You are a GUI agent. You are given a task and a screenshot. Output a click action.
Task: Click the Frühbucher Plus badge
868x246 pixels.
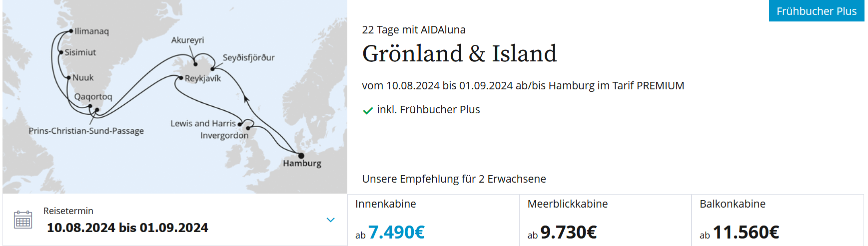pos(816,11)
